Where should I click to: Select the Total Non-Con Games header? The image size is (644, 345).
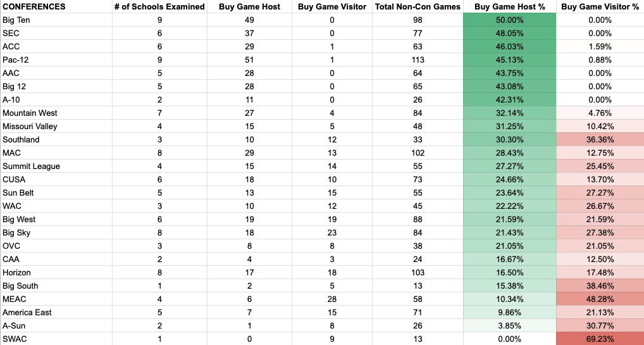tap(418, 6)
